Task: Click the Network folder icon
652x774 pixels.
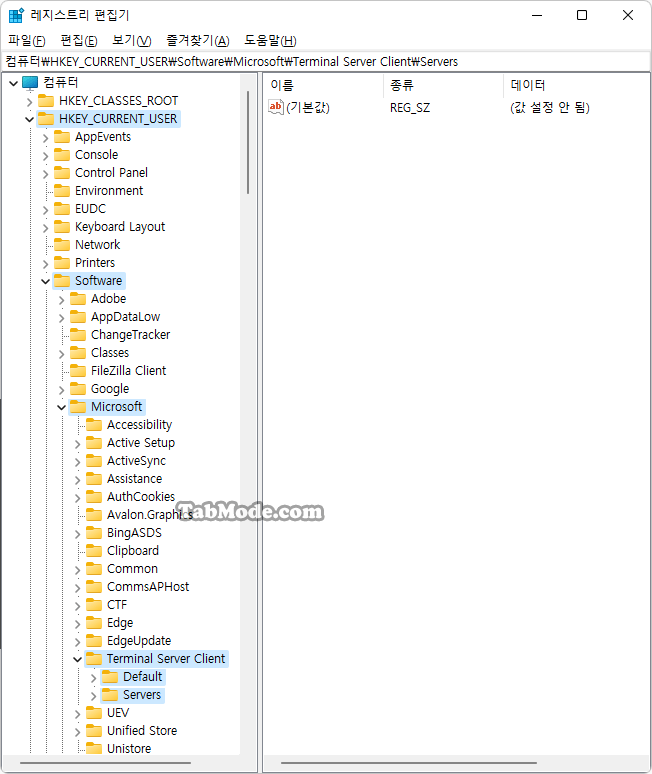Action: 62,245
